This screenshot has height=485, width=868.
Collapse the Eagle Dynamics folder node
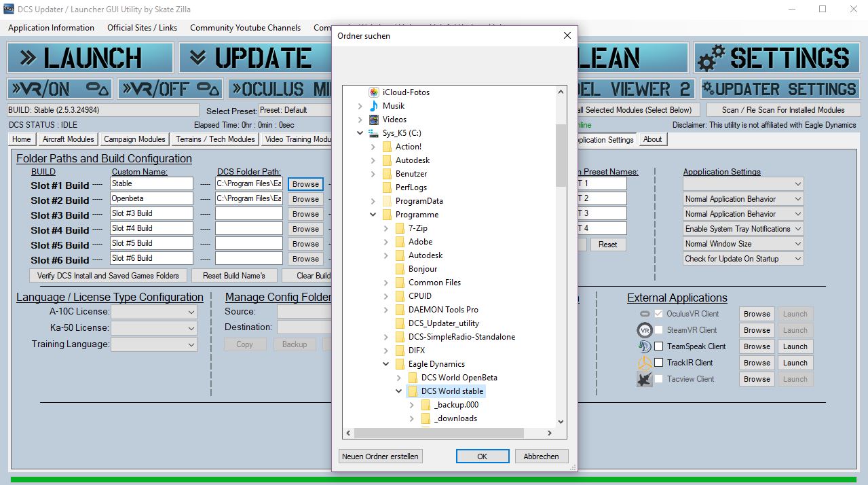tap(385, 364)
